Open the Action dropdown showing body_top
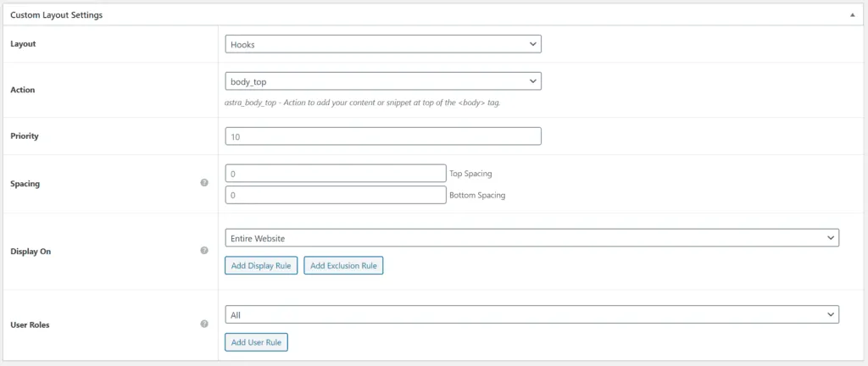This screenshot has height=366, width=868. pyautogui.click(x=383, y=80)
